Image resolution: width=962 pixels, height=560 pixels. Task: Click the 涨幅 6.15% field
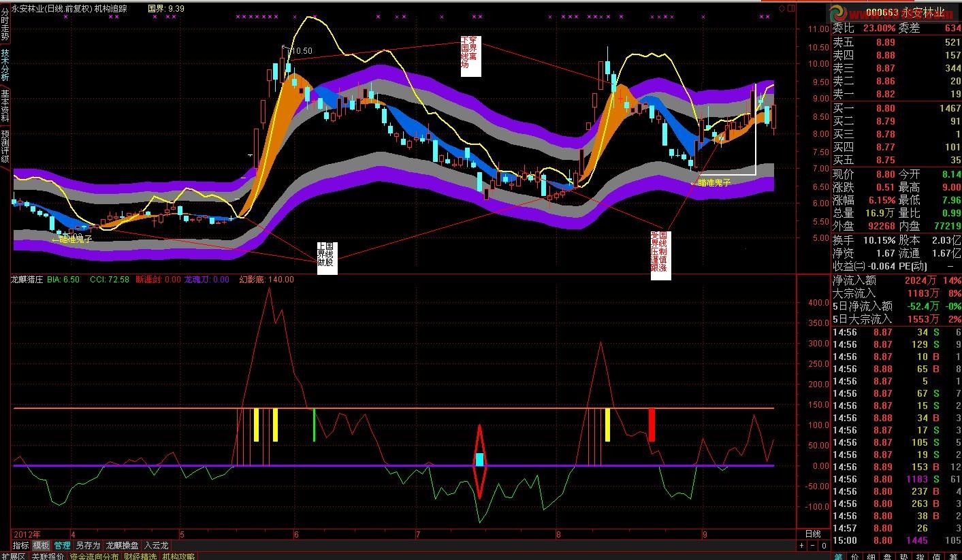864,200
